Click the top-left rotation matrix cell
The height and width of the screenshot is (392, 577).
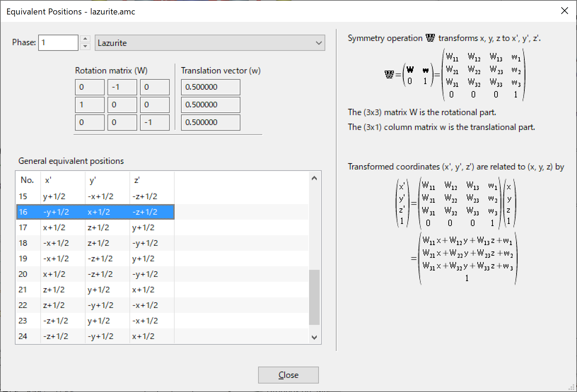(x=89, y=87)
